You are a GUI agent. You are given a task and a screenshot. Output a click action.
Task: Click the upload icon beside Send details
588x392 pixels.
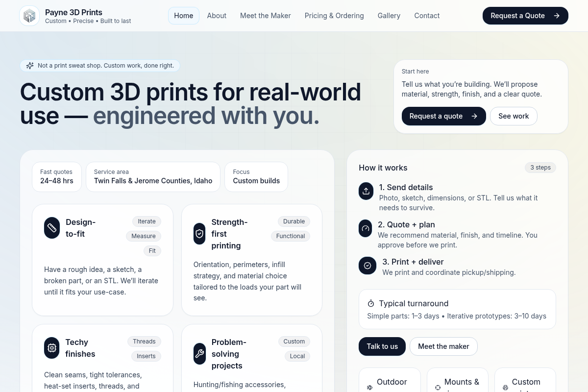point(366,192)
